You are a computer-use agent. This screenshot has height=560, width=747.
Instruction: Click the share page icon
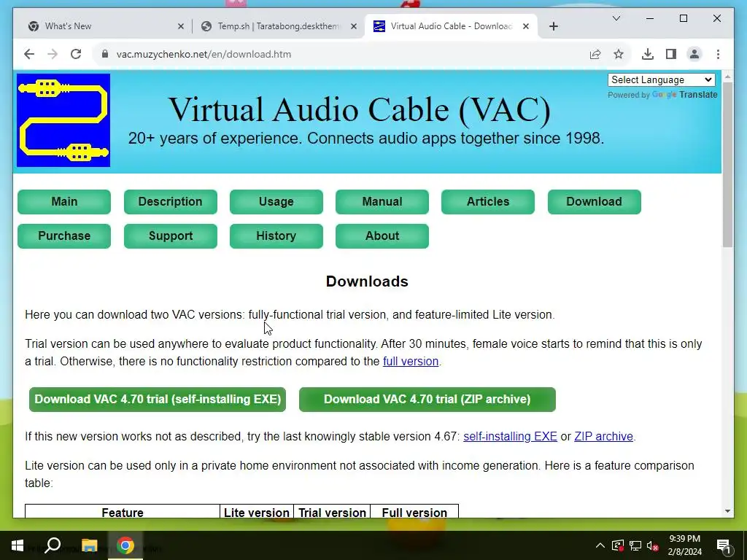pos(595,54)
